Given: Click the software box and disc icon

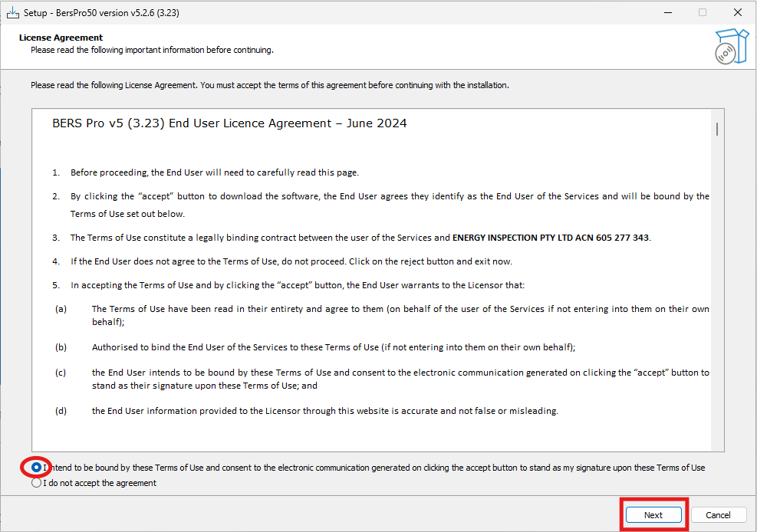Looking at the screenshot, I should (x=731, y=46).
